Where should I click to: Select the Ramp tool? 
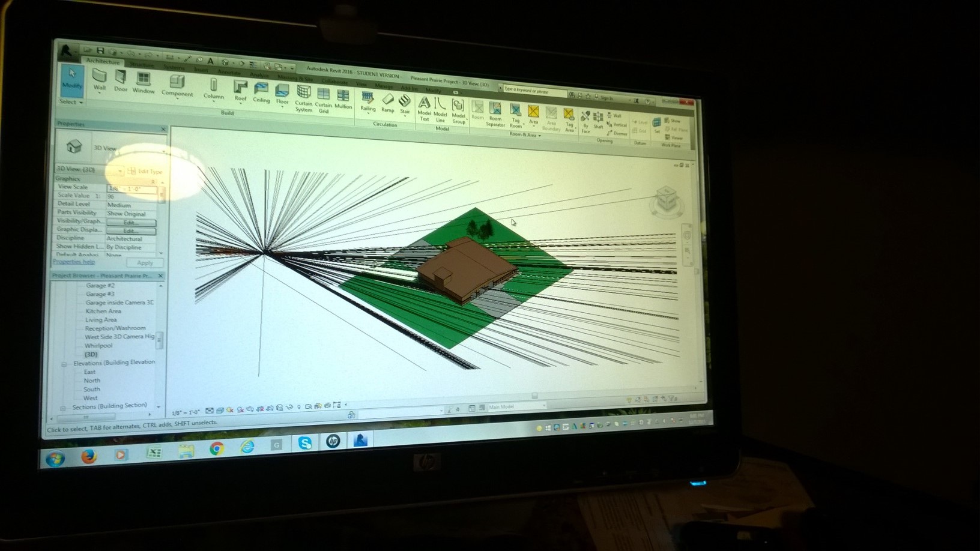(x=388, y=103)
